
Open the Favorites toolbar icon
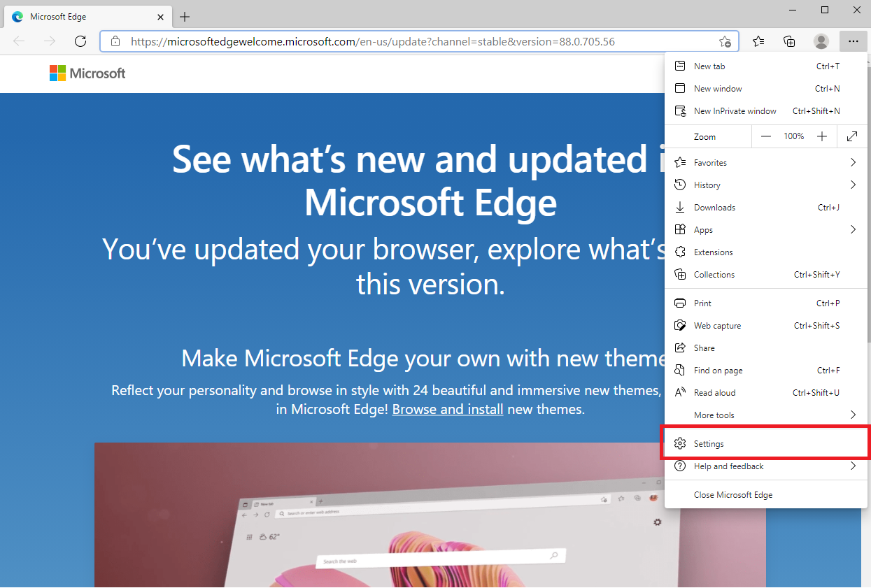pyautogui.click(x=758, y=41)
